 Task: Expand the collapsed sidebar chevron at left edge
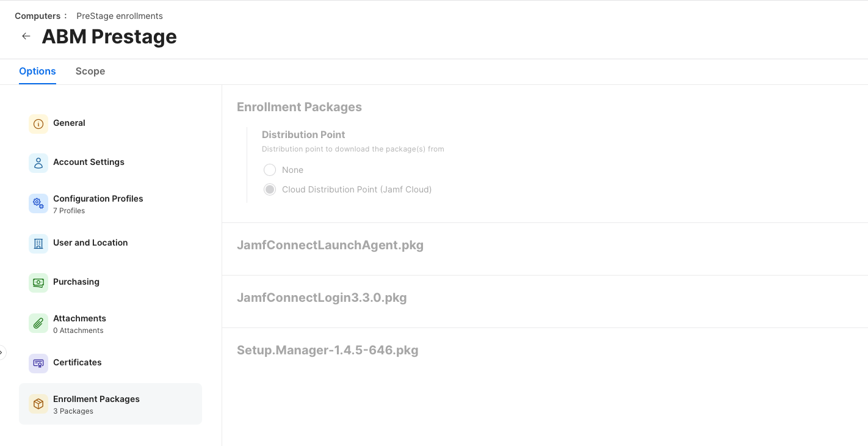pos(2,352)
